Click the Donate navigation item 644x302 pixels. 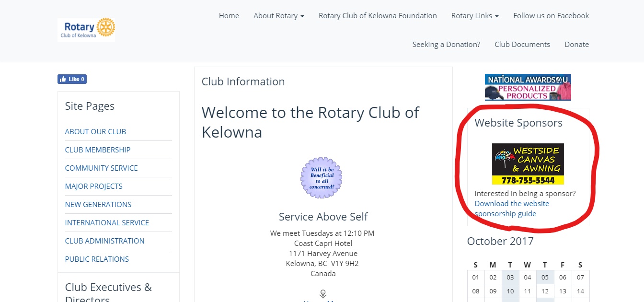point(576,44)
